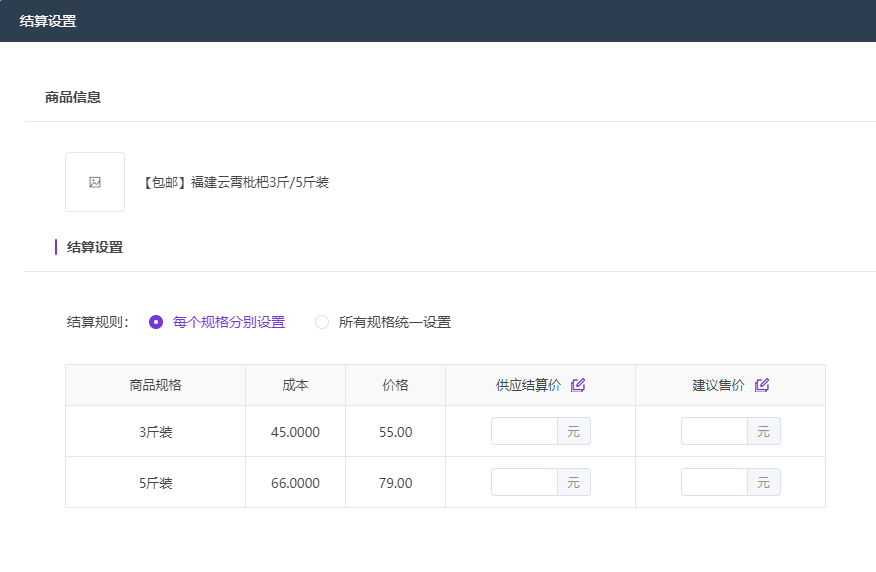The height and width of the screenshot is (572, 876).
Task: Click the 商品信息 section heading
Action: (x=73, y=97)
